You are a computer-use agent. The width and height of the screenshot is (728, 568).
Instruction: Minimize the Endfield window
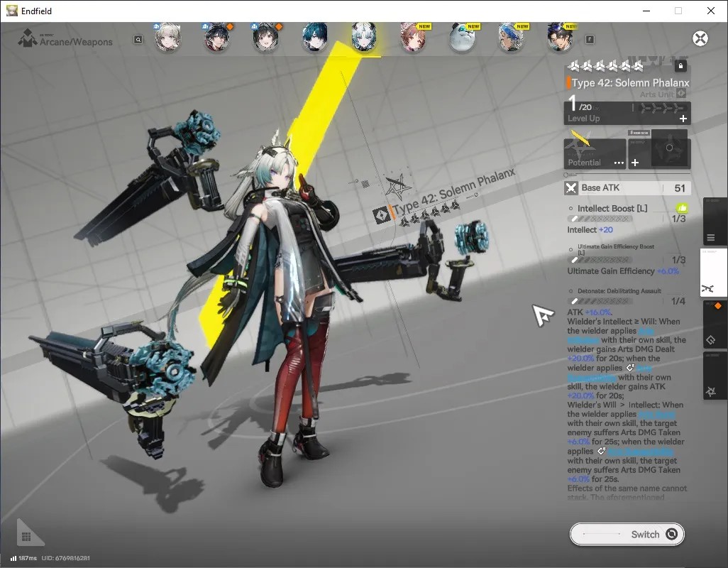point(646,11)
